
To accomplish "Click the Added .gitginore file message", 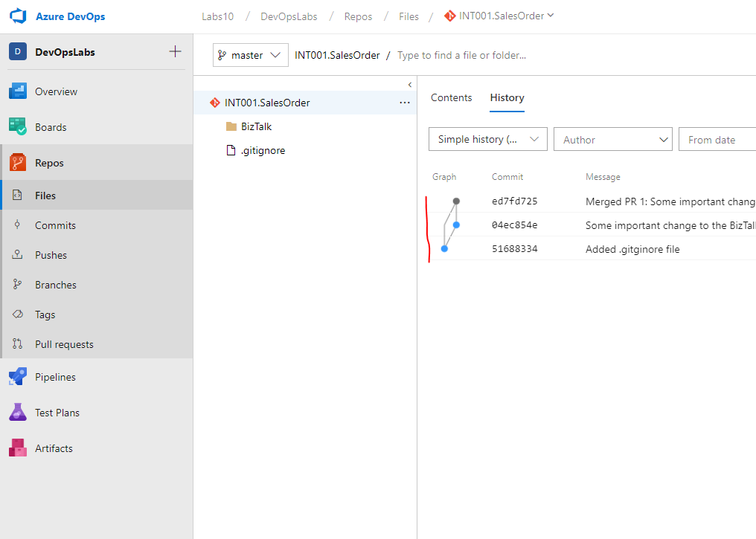I will tap(632, 250).
